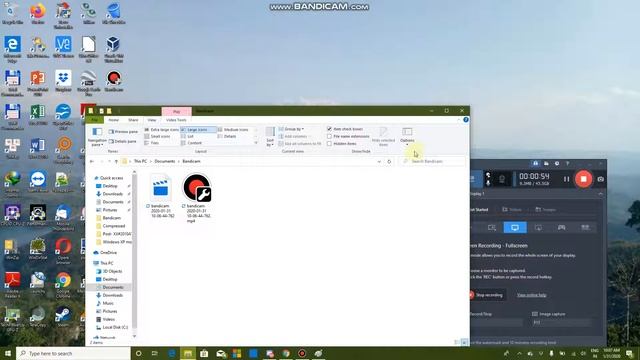Screen dimensions: 640x360
Task: Click Documents in the address breadcrumb
Action: tap(165, 162)
